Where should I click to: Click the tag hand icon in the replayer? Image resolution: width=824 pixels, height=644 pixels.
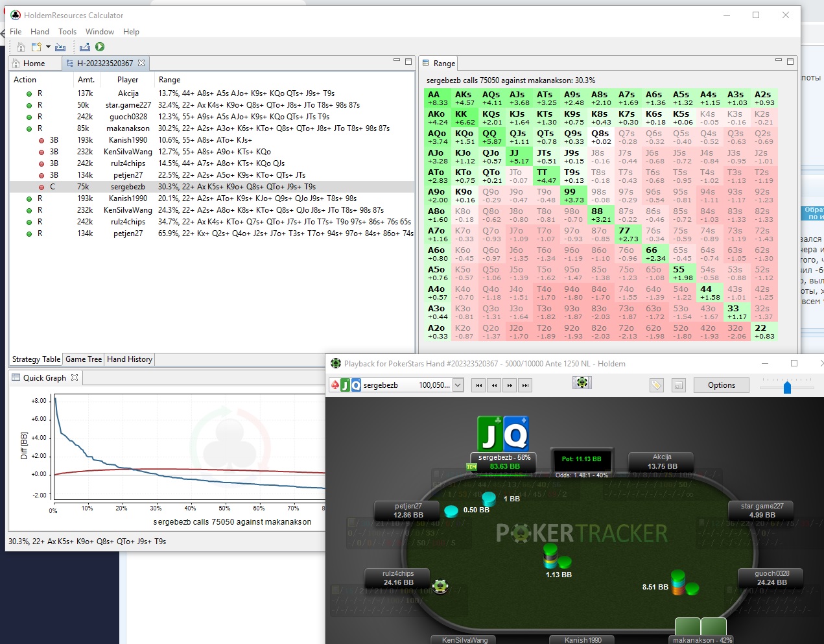coord(657,385)
